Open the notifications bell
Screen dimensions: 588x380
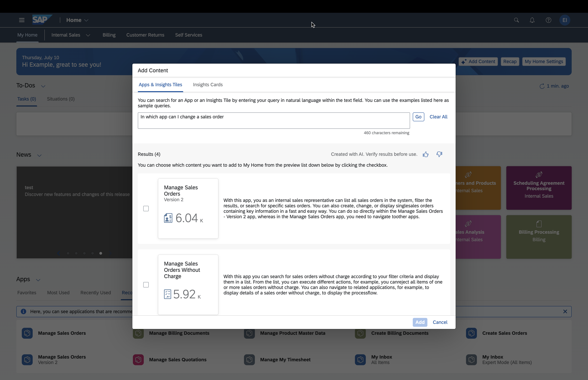click(x=532, y=20)
